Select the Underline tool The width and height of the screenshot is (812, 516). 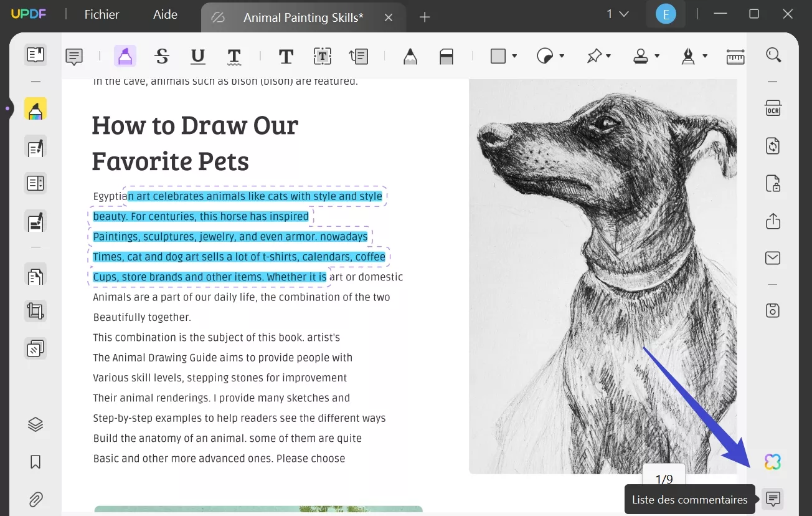tap(197, 56)
